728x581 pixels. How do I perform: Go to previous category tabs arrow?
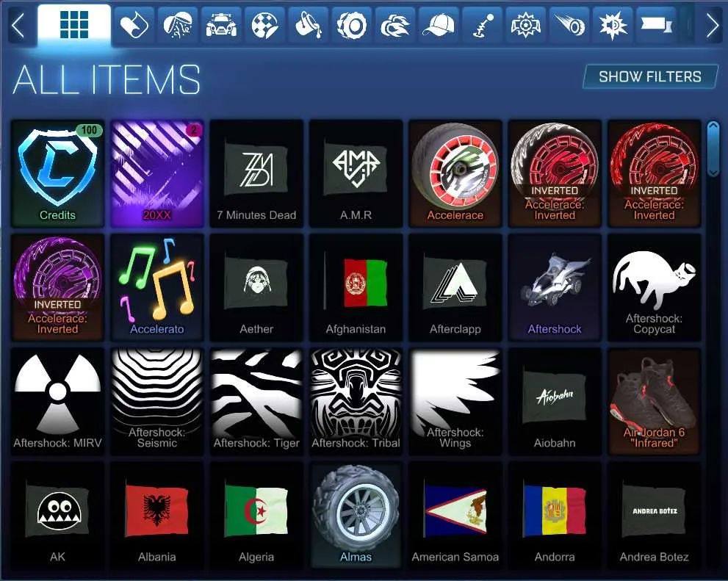tap(18, 25)
